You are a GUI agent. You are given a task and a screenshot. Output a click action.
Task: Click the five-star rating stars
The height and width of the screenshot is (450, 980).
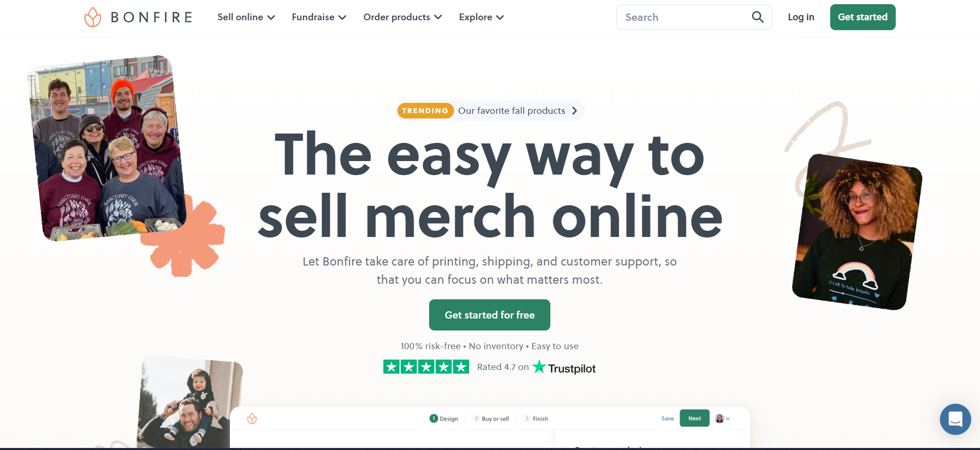point(426,367)
